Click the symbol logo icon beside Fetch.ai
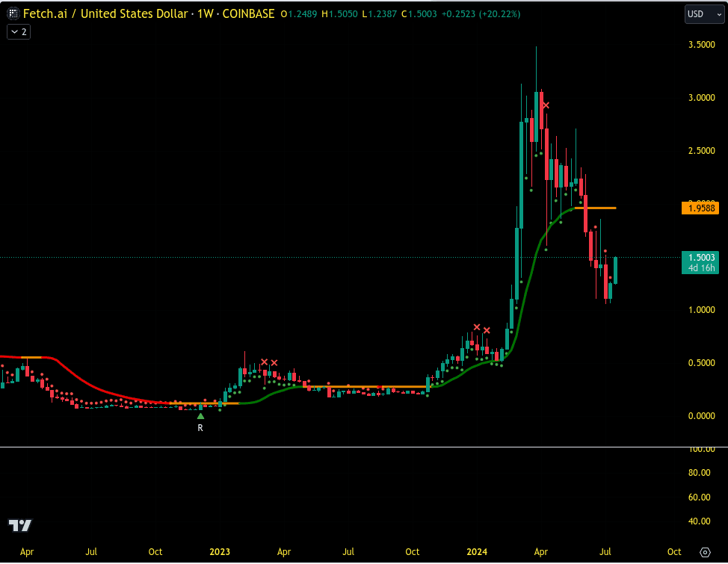The image size is (728, 564). (x=13, y=14)
